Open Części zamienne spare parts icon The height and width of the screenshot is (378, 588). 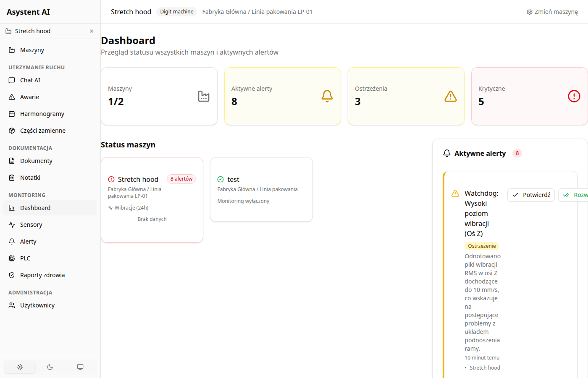11,130
